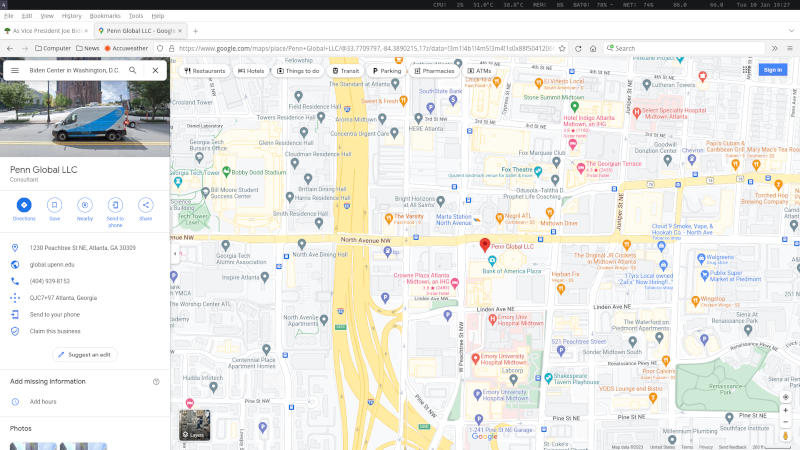Show your location with target icon

pos(786,397)
